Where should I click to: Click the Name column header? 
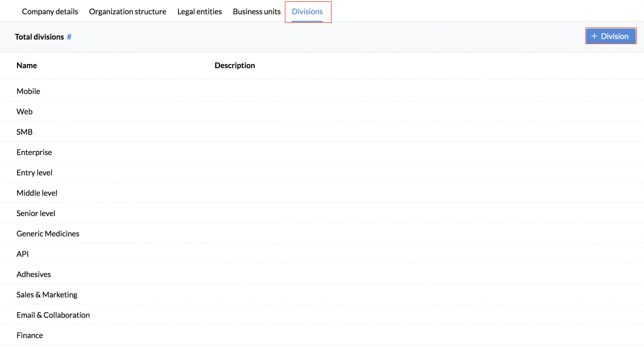pyautogui.click(x=27, y=65)
